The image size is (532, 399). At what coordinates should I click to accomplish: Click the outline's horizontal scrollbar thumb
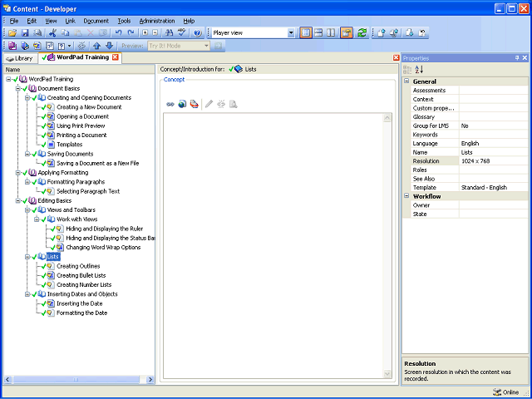click(x=76, y=380)
